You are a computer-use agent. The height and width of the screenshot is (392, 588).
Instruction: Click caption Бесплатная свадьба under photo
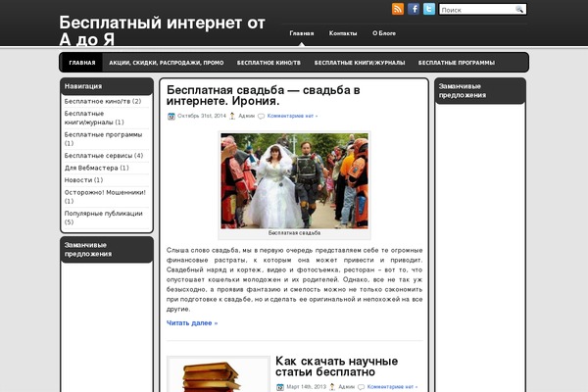point(294,233)
